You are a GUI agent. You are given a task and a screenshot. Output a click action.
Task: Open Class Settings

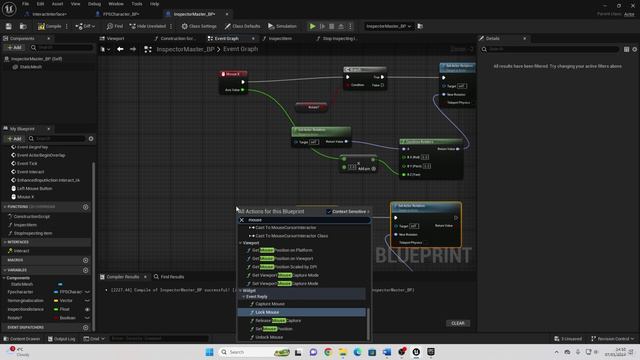click(199, 26)
